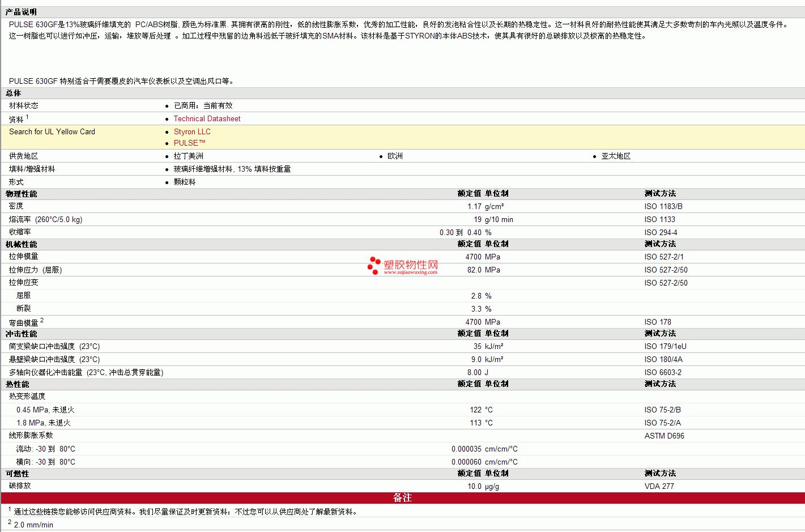Click the 供货地区 row label
This screenshot has height=532, width=805.
[24, 156]
